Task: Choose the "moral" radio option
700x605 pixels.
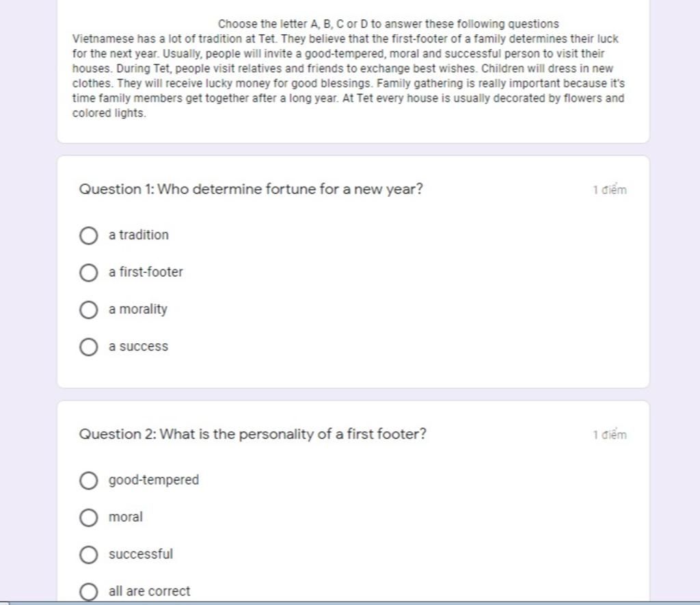Action: click(88, 517)
